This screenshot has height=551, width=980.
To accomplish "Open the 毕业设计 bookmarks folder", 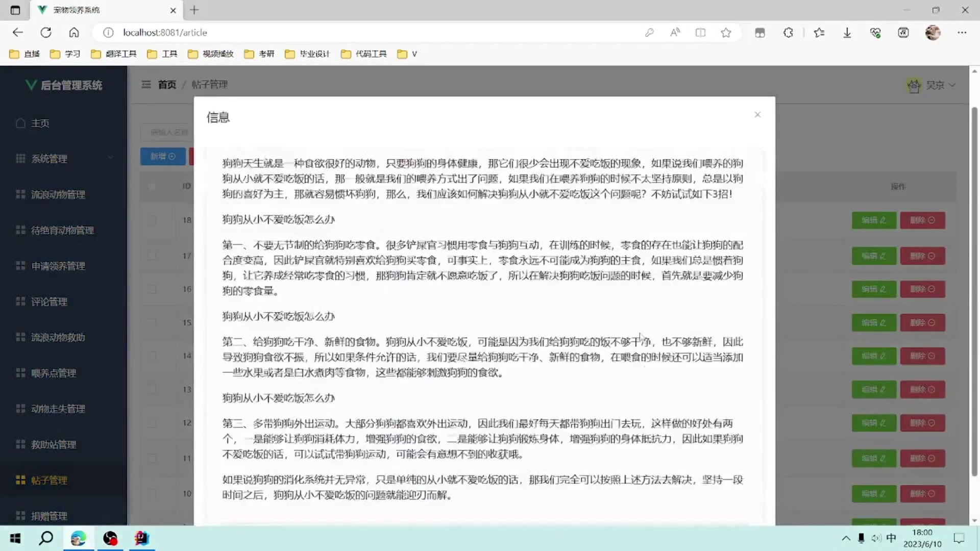I will point(307,54).
